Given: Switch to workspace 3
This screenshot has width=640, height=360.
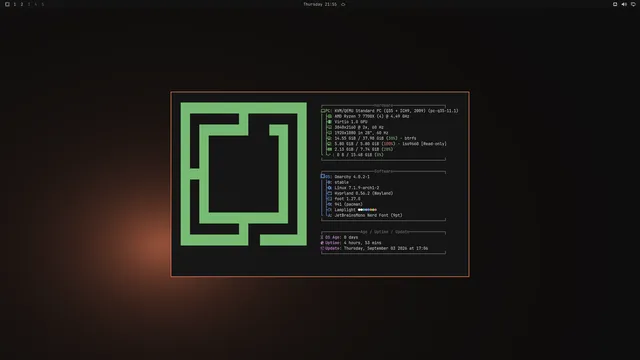Looking at the screenshot, I should [x=29, y=4].
